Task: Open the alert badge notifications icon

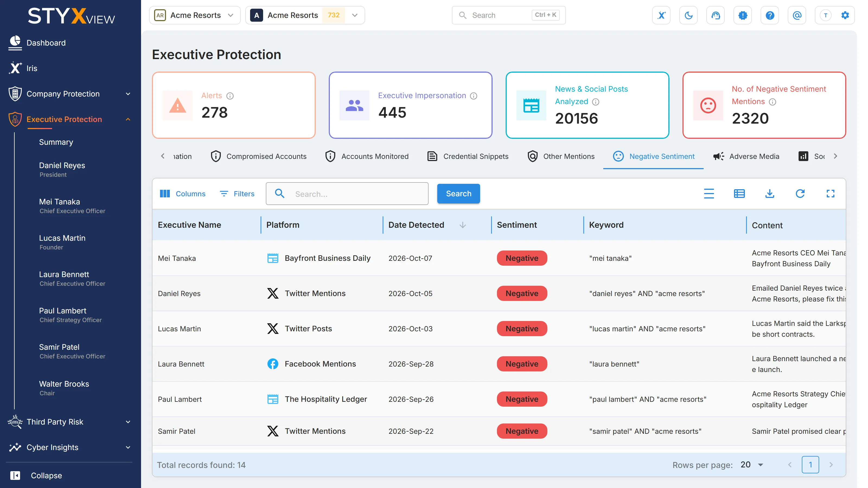Action: click(743, 15)
